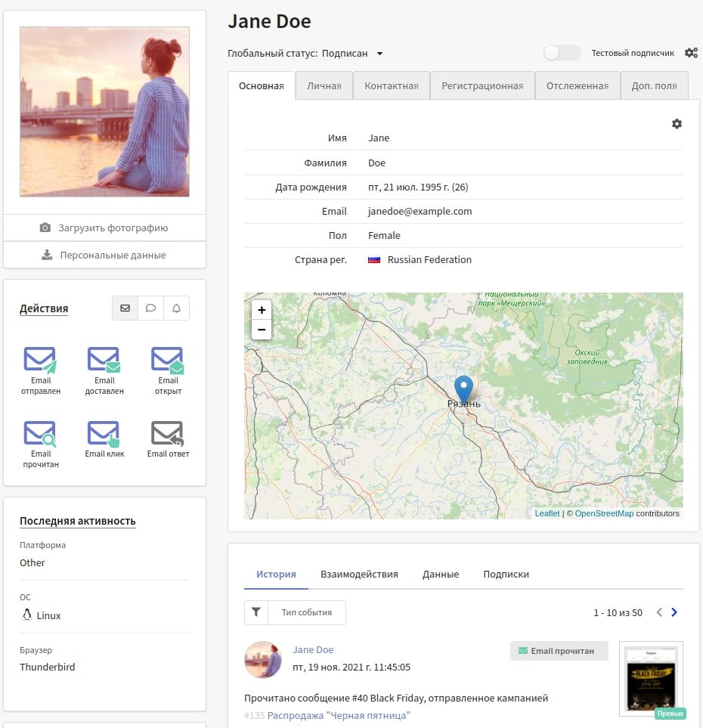
Task: Toggle the Тестовый подписчик switch
Action: pyautogui.click(x=562, y=53)
